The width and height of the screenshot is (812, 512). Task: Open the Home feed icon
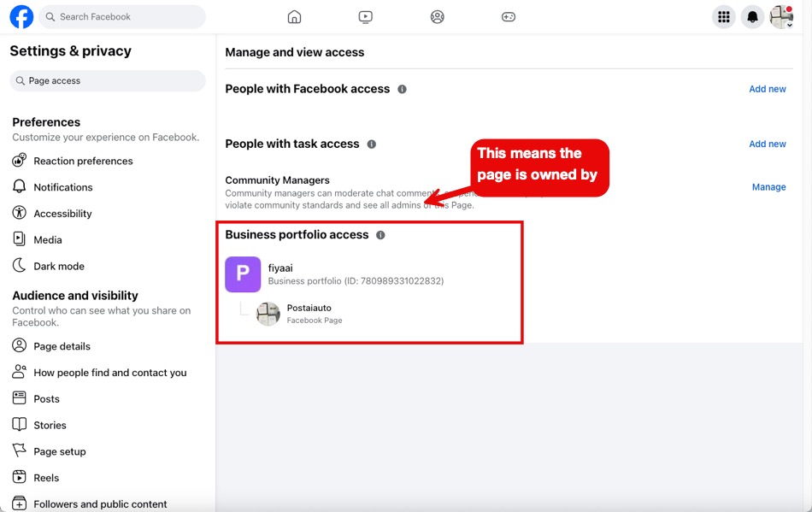[294, 17]
